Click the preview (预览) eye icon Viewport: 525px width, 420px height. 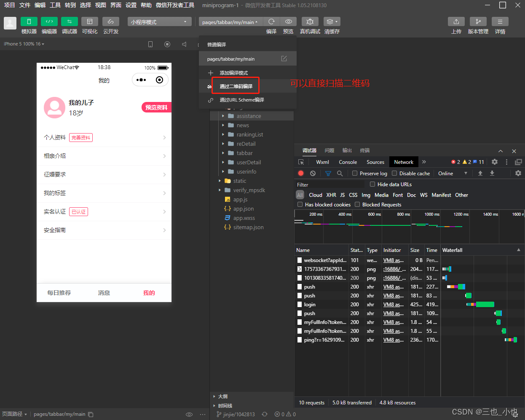click(288, 21)
